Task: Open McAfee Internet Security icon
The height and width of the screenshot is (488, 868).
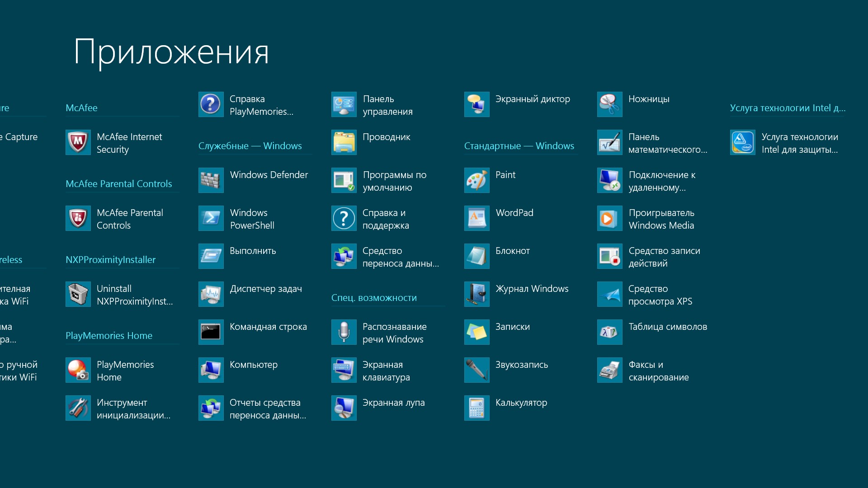Action: [x=78, y=142]
